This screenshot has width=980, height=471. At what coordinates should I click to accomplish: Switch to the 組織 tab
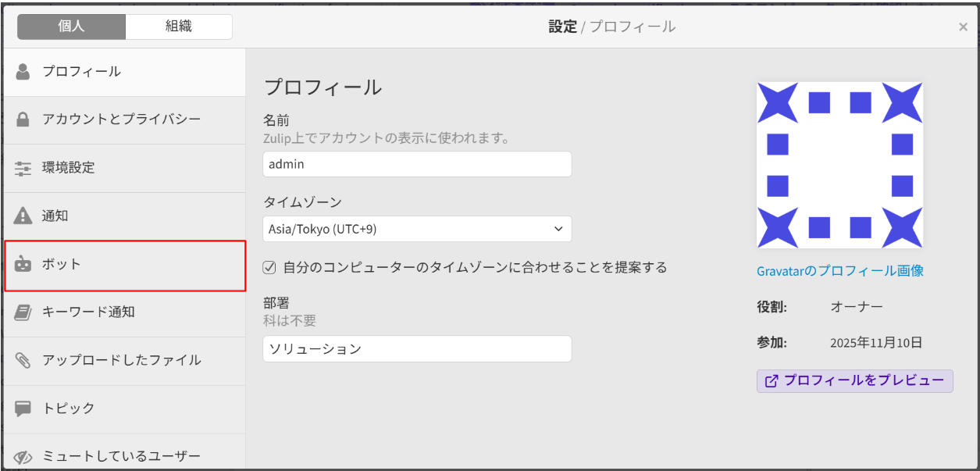point(178,27)
